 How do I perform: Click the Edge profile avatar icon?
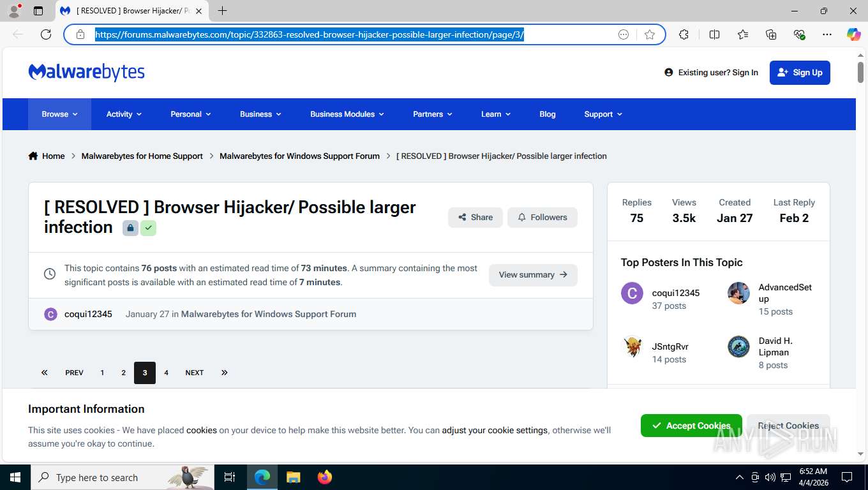point(14,11)
